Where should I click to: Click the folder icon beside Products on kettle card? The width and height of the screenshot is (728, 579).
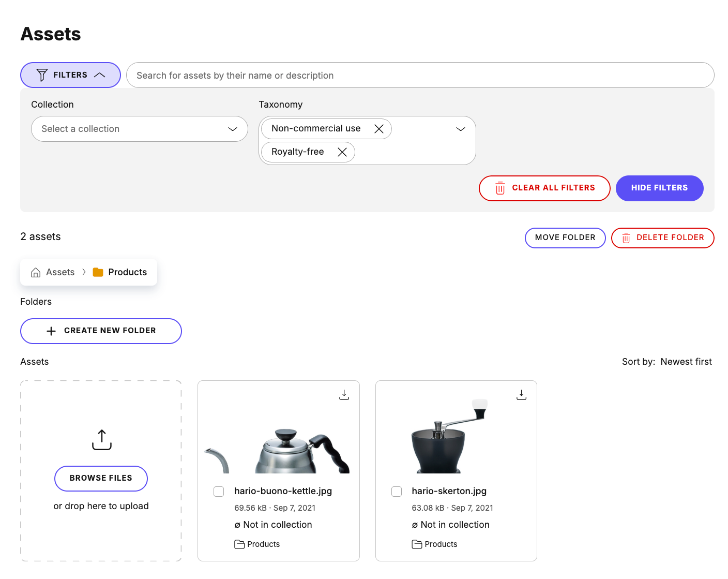click(240, 544)
